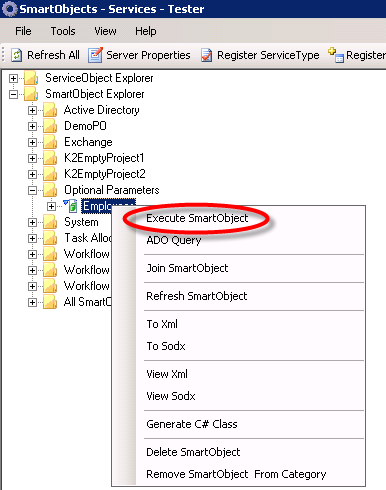Viewport: 386px width, 490px height.
Task: Click the Optional Parameters folder icon
Action: [x=50, y=190]
